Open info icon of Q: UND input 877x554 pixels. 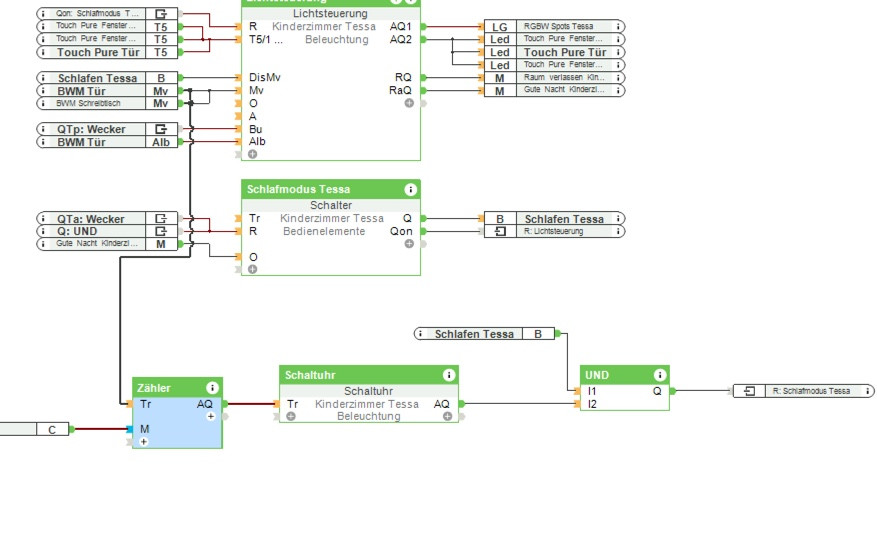(x=43, y=231)
